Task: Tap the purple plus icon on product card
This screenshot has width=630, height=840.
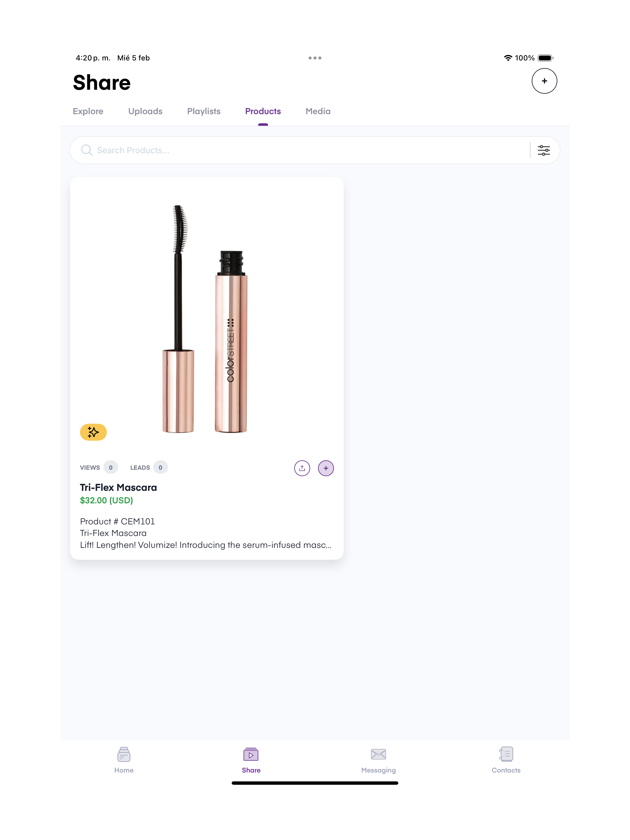Action: [325, 468]
